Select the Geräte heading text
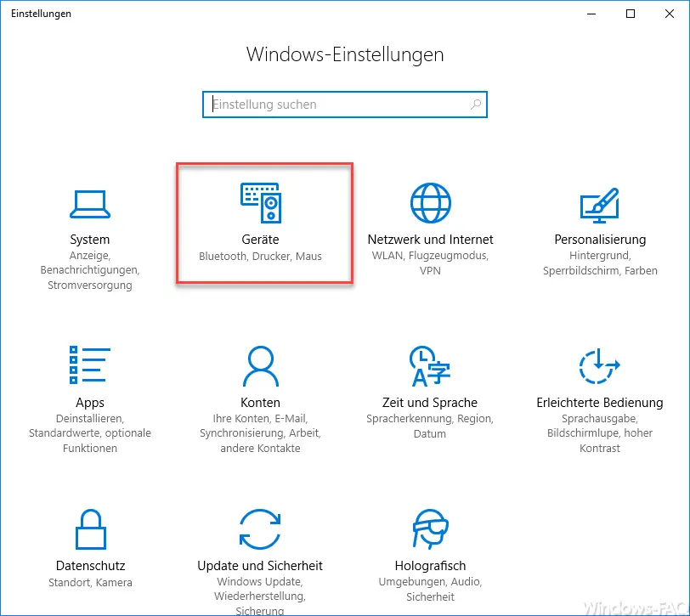Image resolution: width=690 pixels, height=616 pixels. coord(260,240)
